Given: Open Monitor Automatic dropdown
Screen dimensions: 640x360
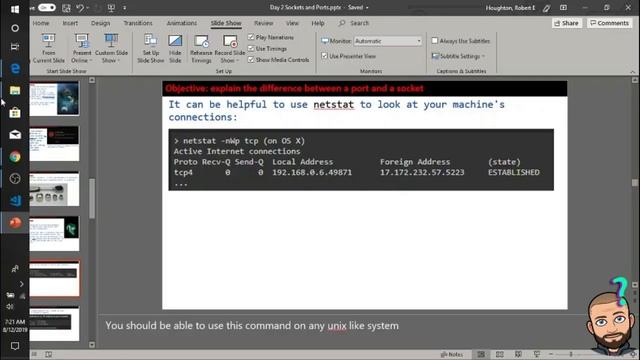Looking at the screenshot, I should tap(387, 41).
